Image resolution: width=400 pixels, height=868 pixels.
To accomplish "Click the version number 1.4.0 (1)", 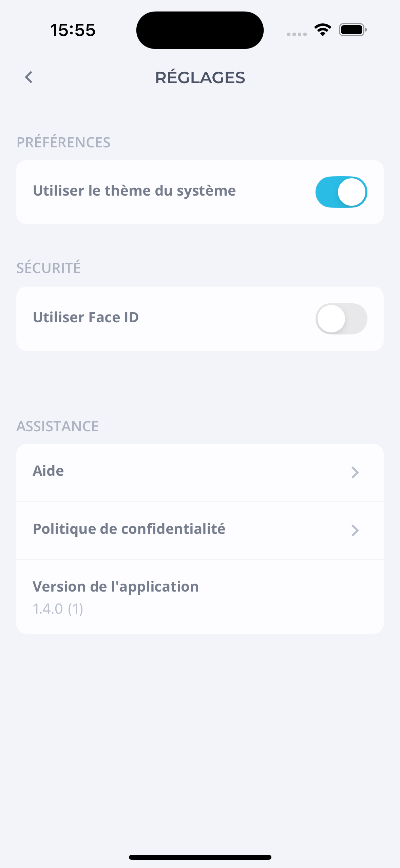I will pos(58,609).
